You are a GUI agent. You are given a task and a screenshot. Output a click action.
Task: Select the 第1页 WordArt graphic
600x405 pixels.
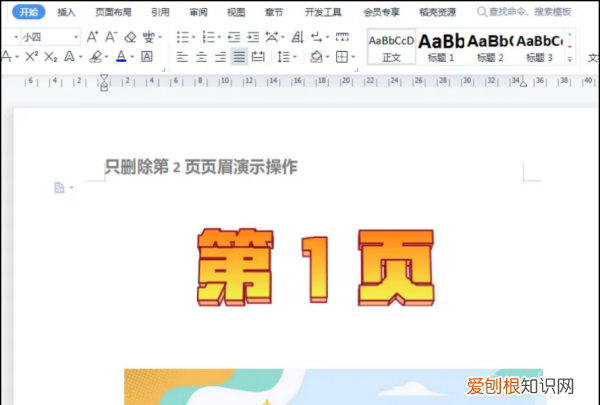(x=316, y=267)
